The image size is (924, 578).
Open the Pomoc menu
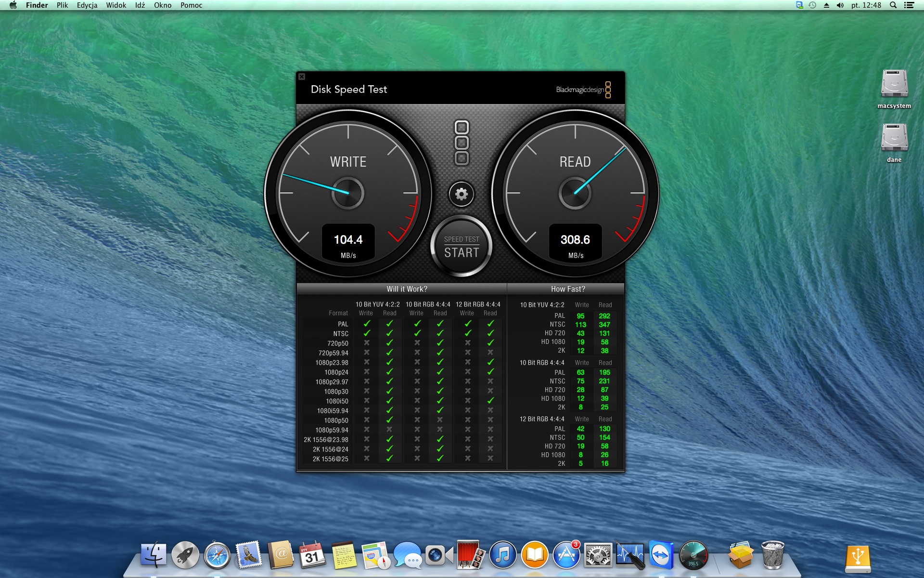coord(191,5)
